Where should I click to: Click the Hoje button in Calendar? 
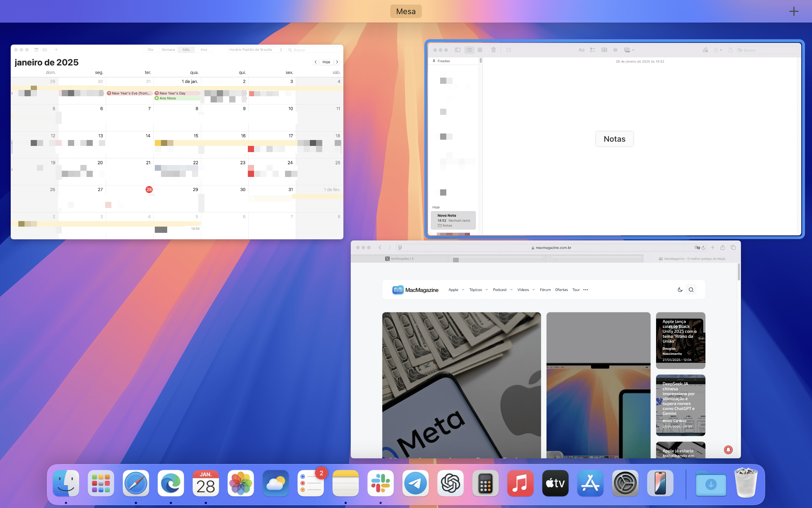click(x=326, y=62)
